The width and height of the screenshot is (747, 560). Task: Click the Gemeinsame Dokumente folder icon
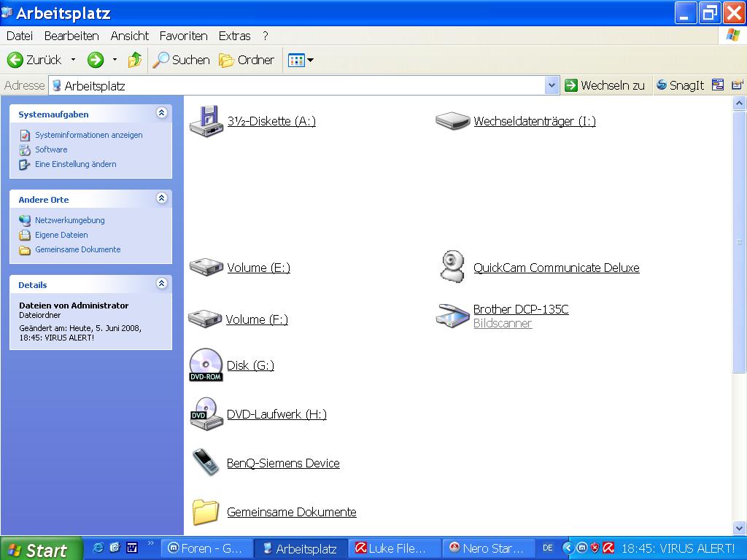tap(206, 512)
